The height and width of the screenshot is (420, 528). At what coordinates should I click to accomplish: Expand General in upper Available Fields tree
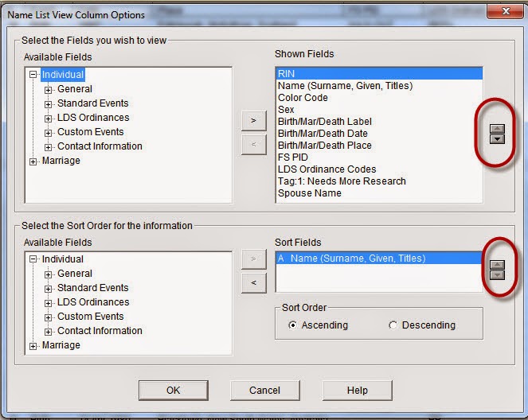click(48, 90)
